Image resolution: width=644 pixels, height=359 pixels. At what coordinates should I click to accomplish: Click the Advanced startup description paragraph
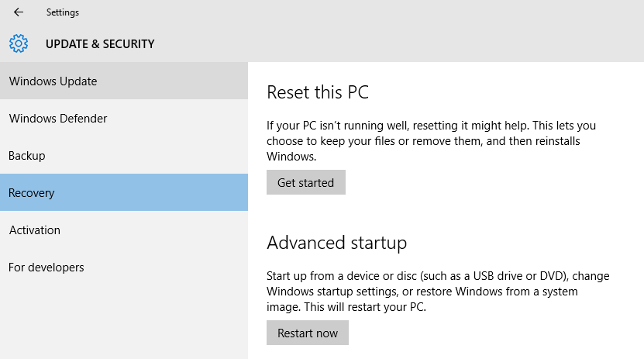tap(438, 292)
